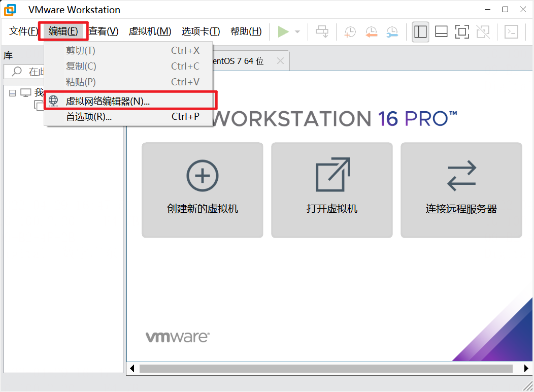Click the horizontal scrollbar thumb

click(326, 369)
